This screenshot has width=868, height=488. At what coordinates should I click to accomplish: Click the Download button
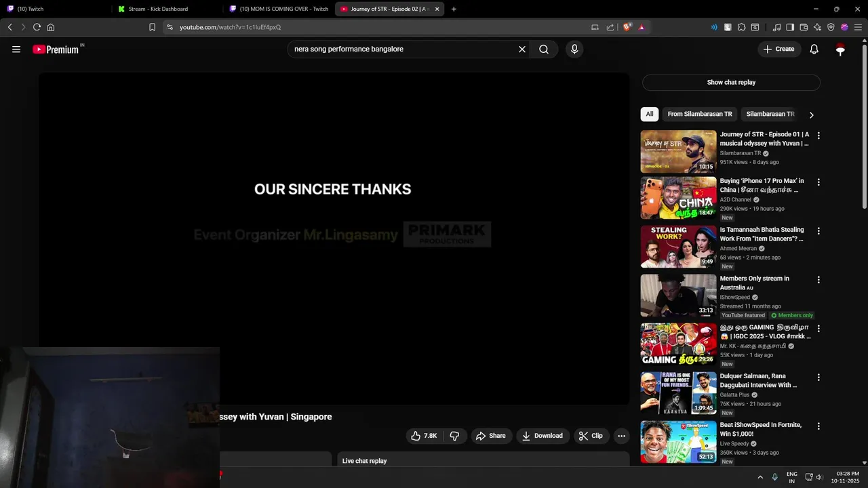pyautogui.click(x=542, y=436)
